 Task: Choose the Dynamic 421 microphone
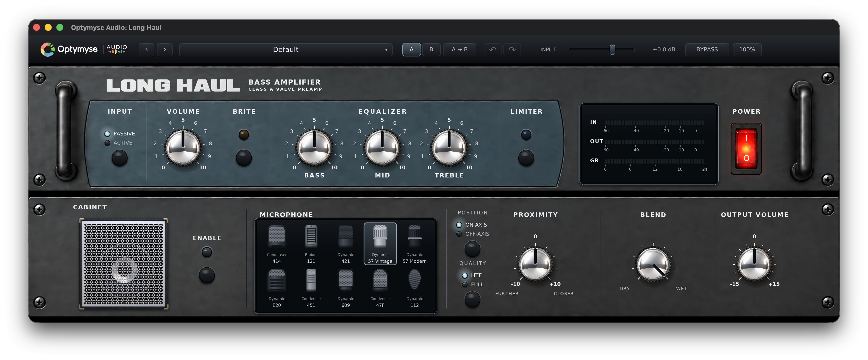pos(345,244)
